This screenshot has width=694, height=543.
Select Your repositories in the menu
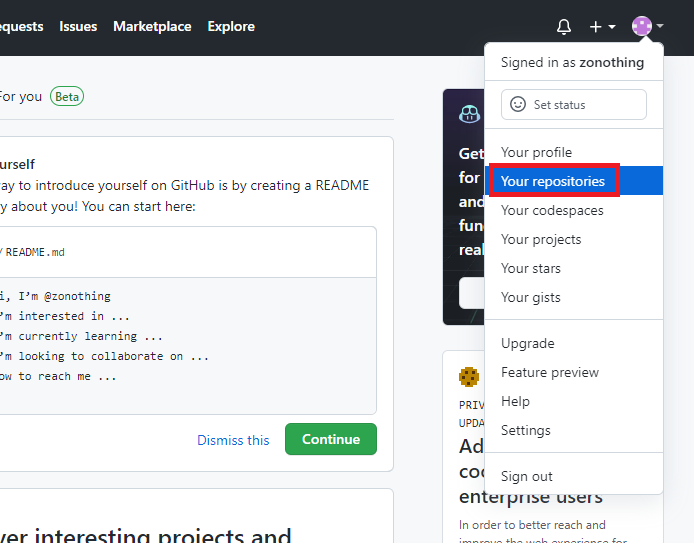(574, 181)
